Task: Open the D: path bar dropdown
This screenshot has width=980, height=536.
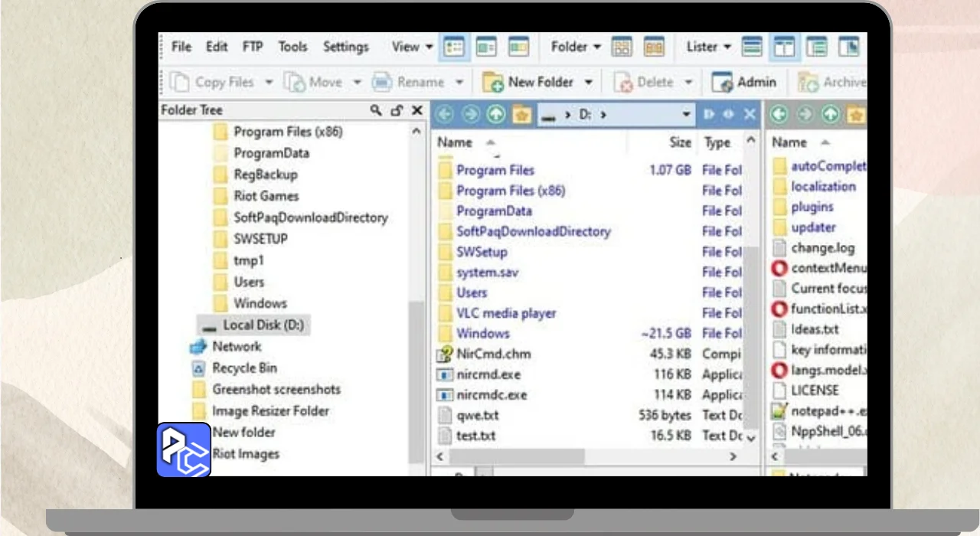Action: [687, 115]
